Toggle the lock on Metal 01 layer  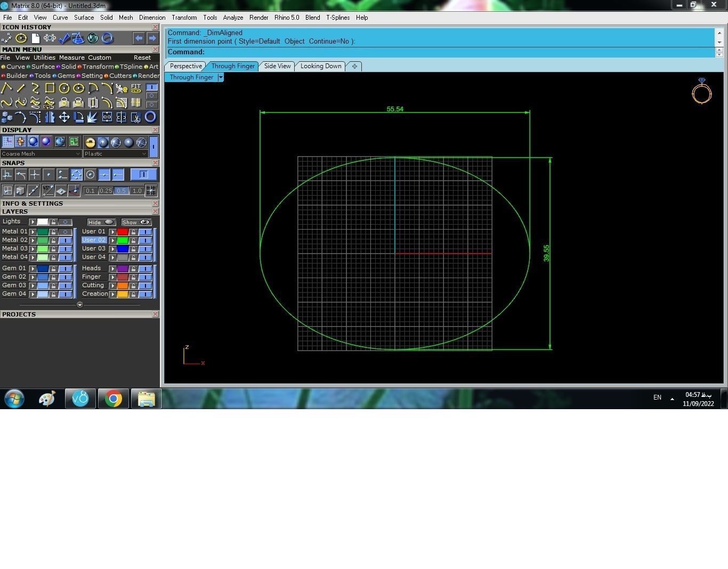(53, 232)
